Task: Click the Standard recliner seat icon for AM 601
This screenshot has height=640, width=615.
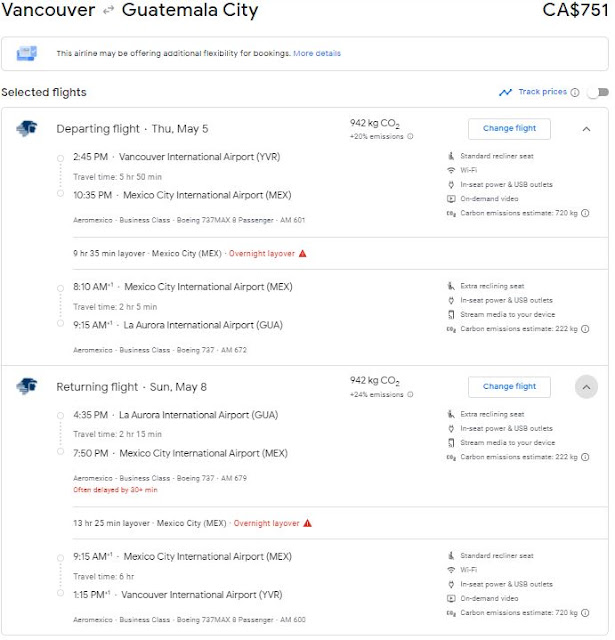Action: tap(451, 156)
